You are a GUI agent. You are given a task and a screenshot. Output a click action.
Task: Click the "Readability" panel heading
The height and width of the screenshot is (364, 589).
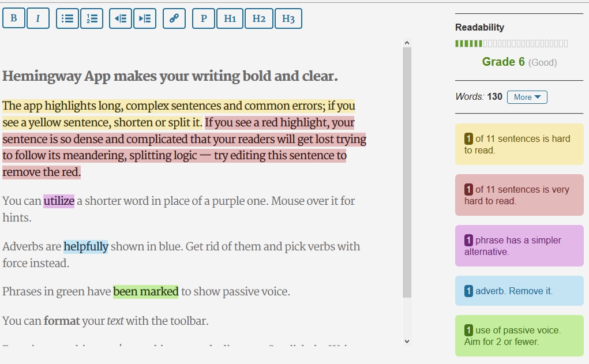[x=480, y=28]
